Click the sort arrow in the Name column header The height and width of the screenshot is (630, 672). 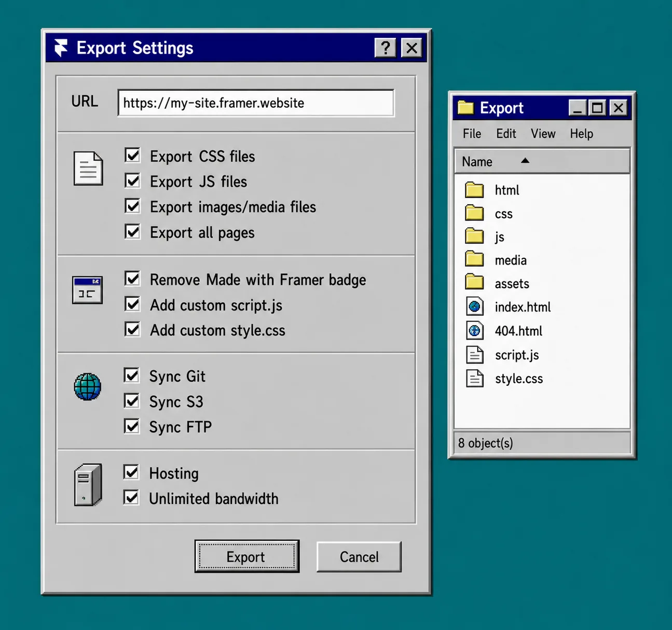525,161
